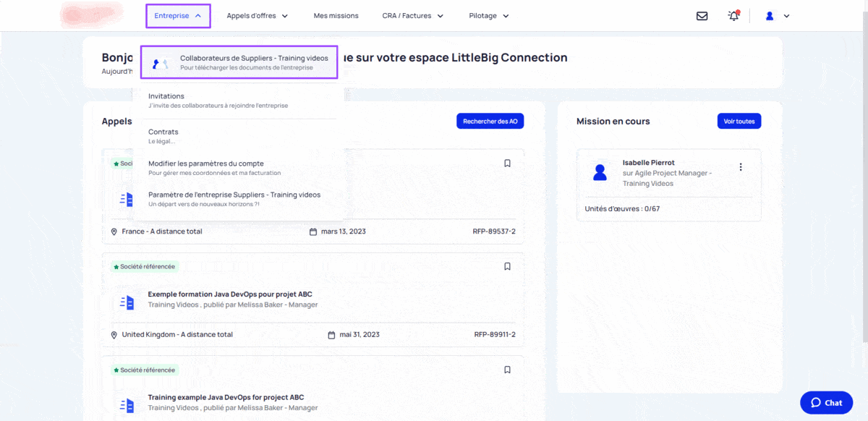The width and height of the screenshot is (868, 421).
Task: Click the location pin beside France - A distance total
Action: 114,231
